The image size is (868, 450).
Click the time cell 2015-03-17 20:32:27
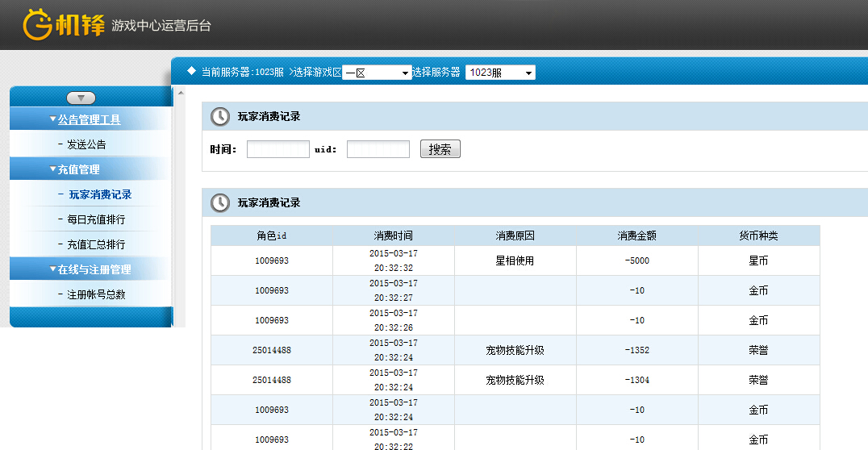click(x=394, y=290)
